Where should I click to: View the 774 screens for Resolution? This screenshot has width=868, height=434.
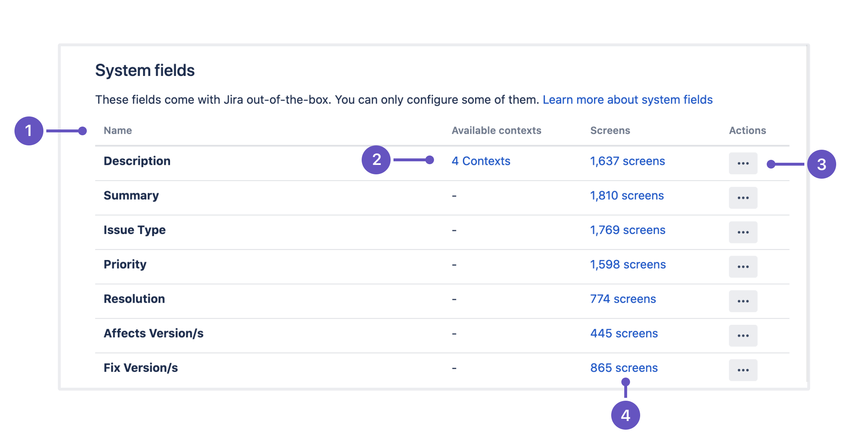623,299
